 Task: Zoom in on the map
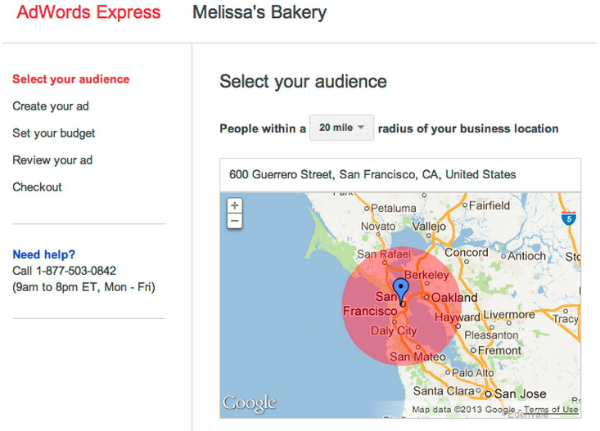pyautogui.click(x=235, y=206)
